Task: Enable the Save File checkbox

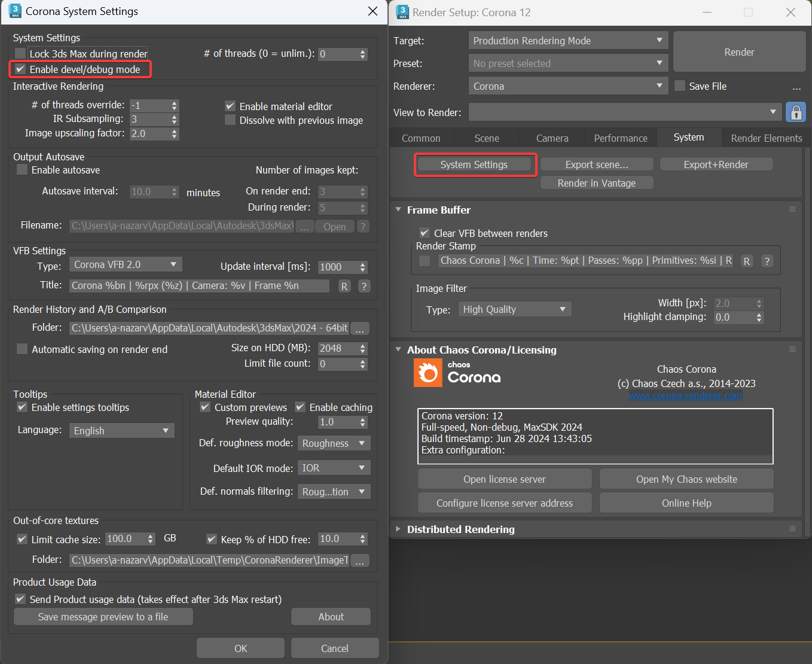Action: click(680, 86)
